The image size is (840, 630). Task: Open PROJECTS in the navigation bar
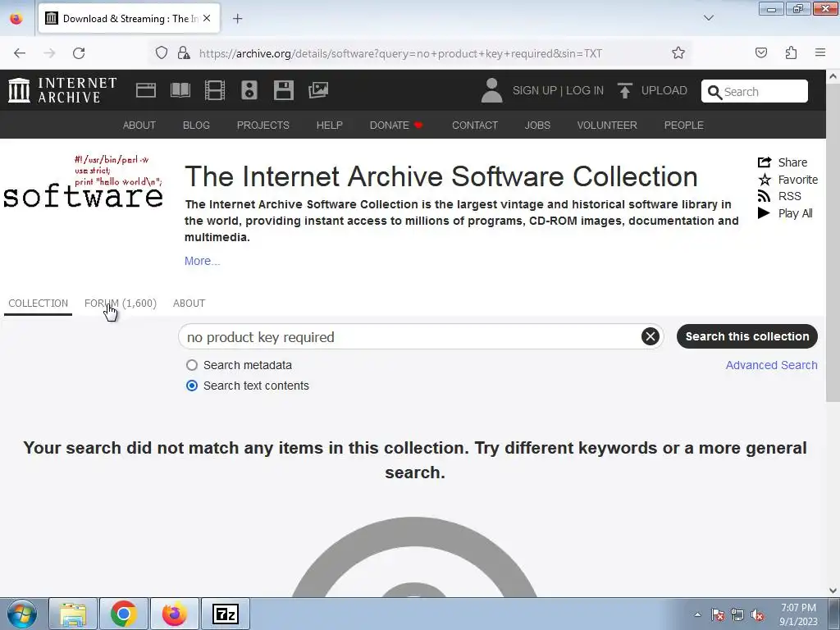click(263, 126)
